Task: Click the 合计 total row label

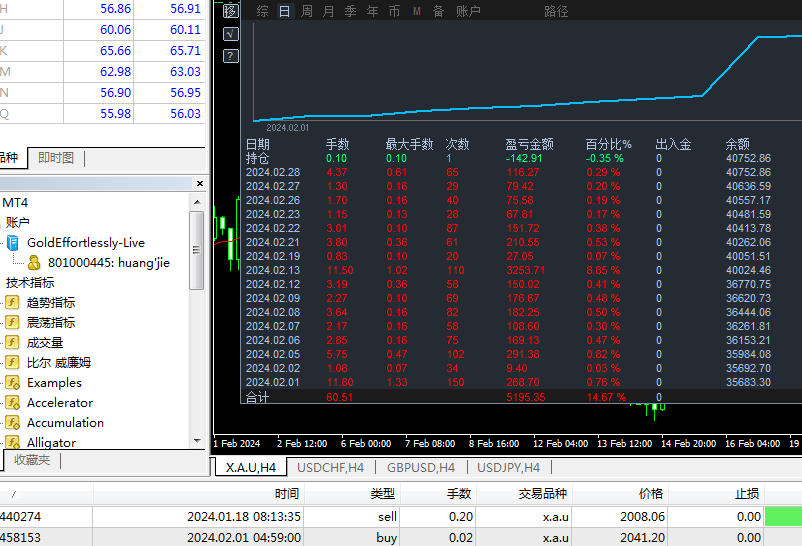Action: click(257, 397)
